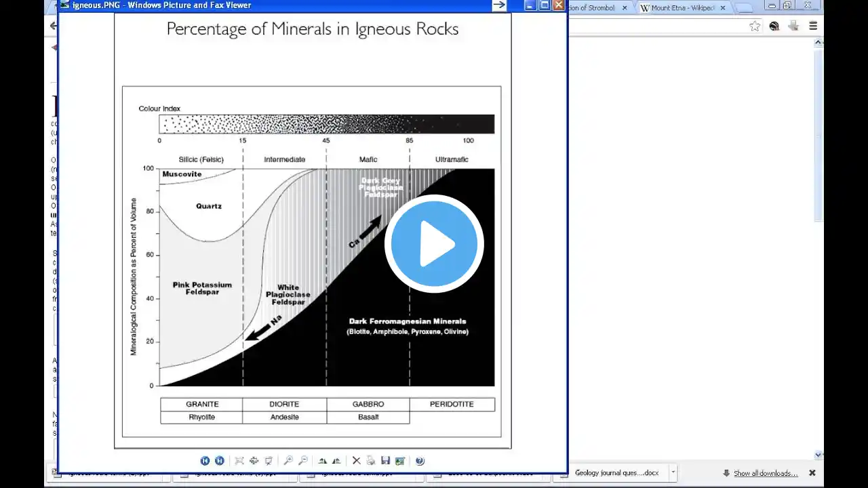This screenshot has height=488, width=868.
Task: Click the Mafic heading in the chart
Action: click(368, 160)
